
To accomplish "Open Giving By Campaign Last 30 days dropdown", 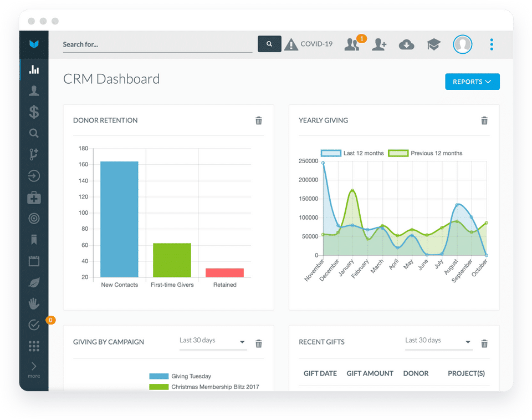I will [213, 341].
